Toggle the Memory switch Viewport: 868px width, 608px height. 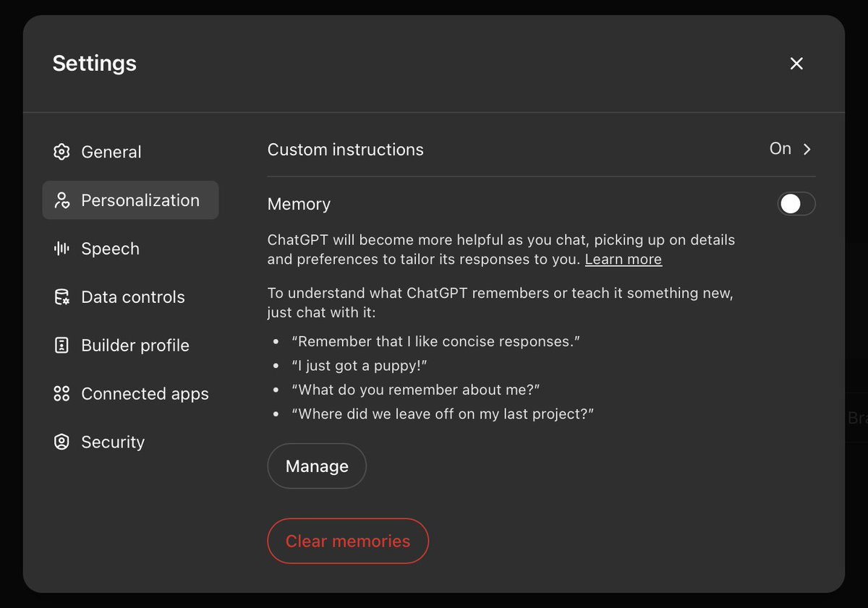tap(796, 204)
